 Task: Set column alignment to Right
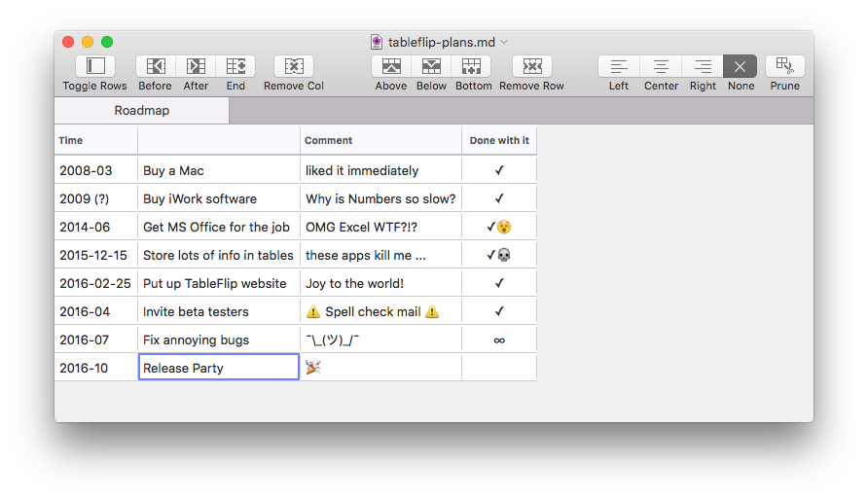point(703,66)
